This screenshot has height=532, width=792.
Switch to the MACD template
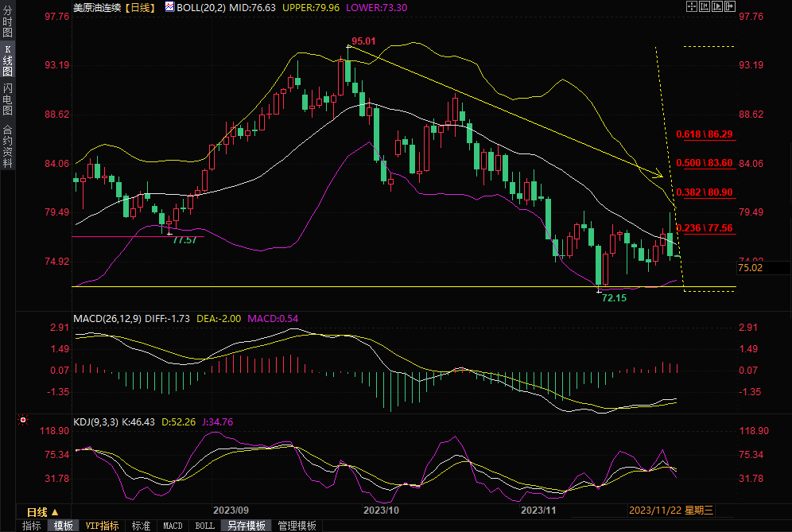click(x=173, y=526)
